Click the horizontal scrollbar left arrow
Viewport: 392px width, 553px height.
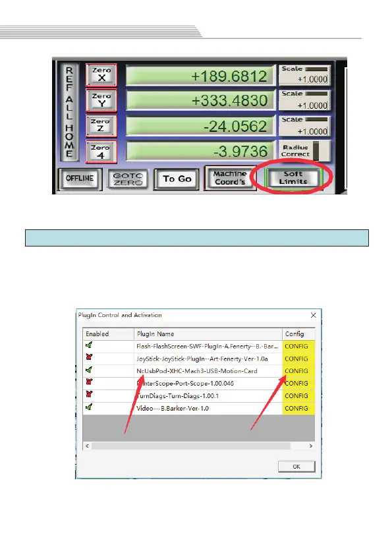(87, 446)
